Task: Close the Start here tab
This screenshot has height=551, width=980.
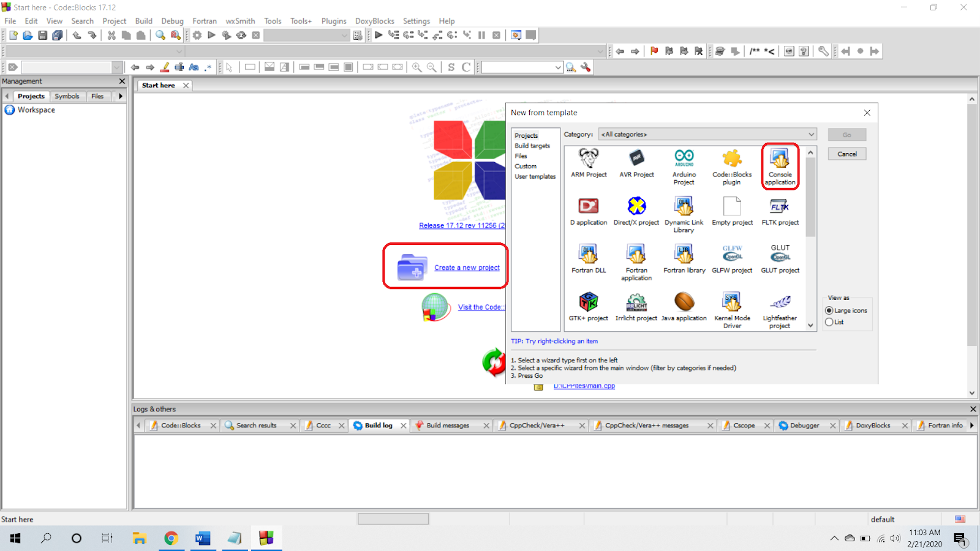Action: (x=186, y=86)
